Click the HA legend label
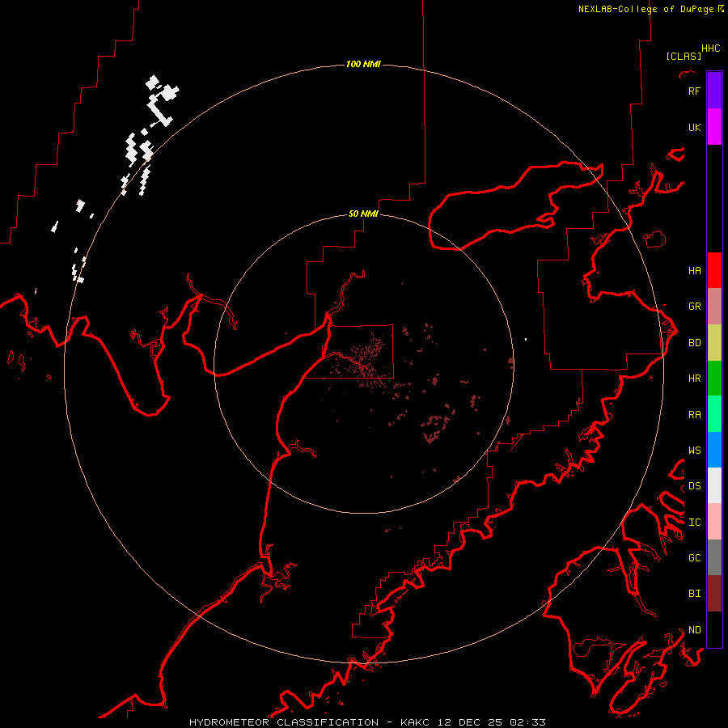Viewport: 728px width, 728px height. 694,270
